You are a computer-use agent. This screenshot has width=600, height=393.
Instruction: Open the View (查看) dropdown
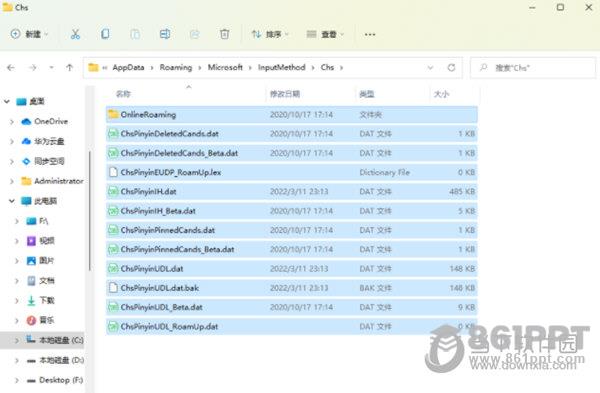[325, 34]
